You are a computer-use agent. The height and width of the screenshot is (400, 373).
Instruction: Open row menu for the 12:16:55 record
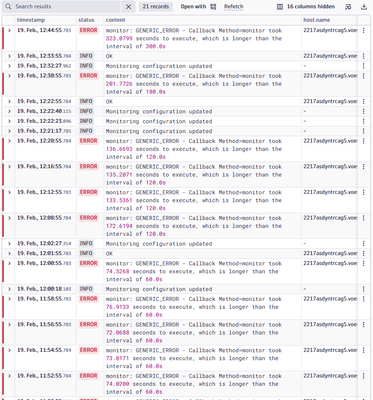pyautogui.click(x=363, y=167)
